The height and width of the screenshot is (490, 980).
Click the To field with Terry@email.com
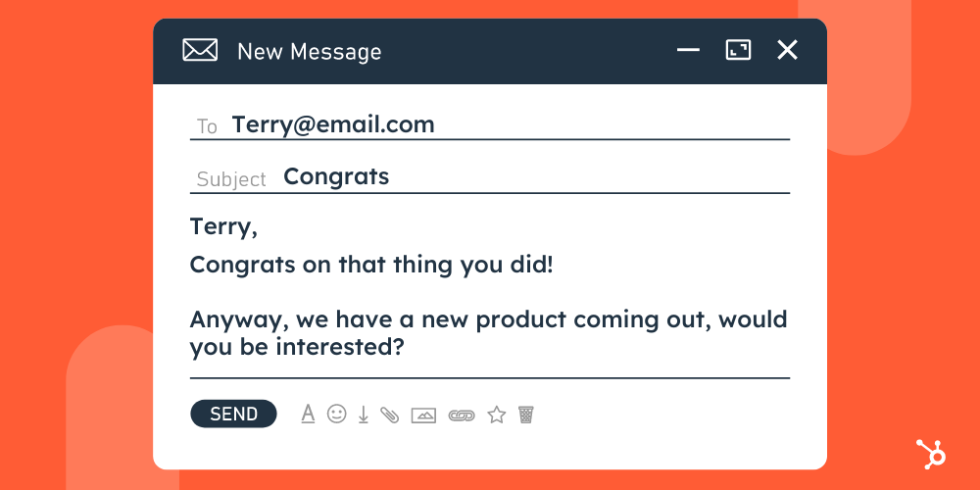[x=332, y=125]
